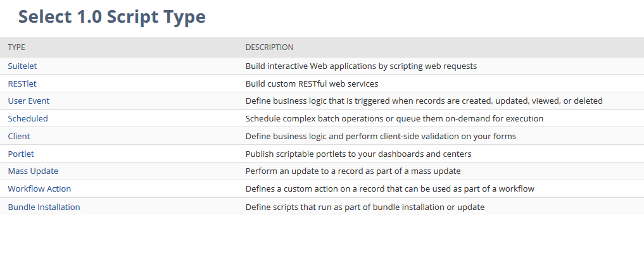
Task: Select the RESTlet script type
Action: pyautogui.click(x=22, y=83)
